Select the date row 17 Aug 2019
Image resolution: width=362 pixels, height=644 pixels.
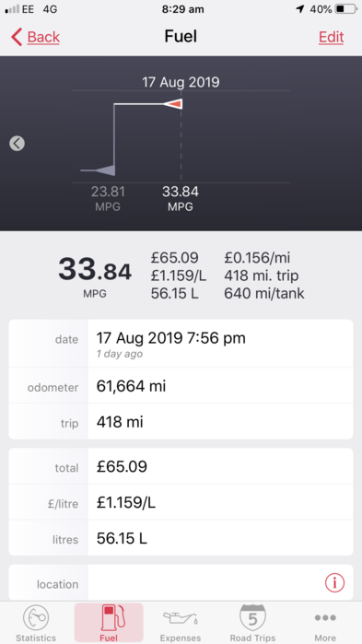coord(181,344)
